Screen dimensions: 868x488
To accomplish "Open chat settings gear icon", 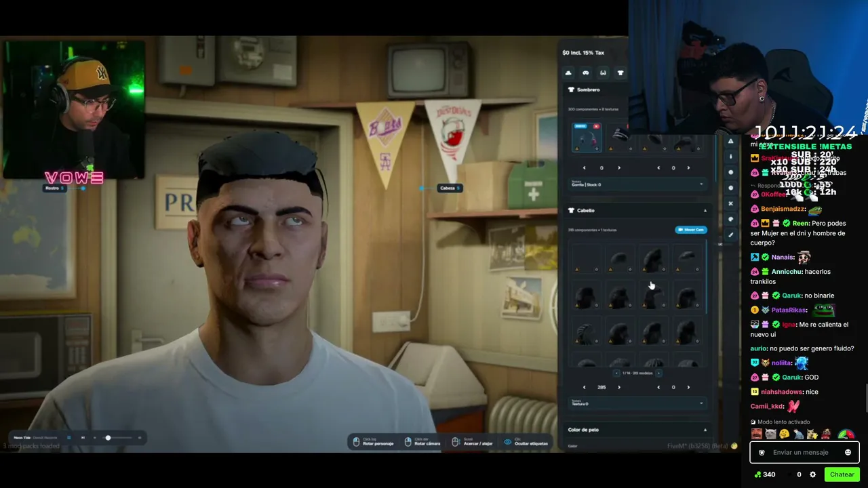I will point(812,474).
